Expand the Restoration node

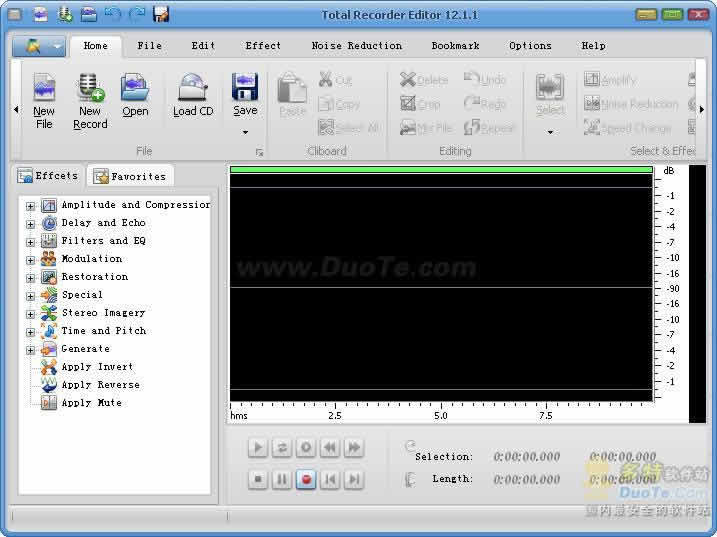click(30, 278)
